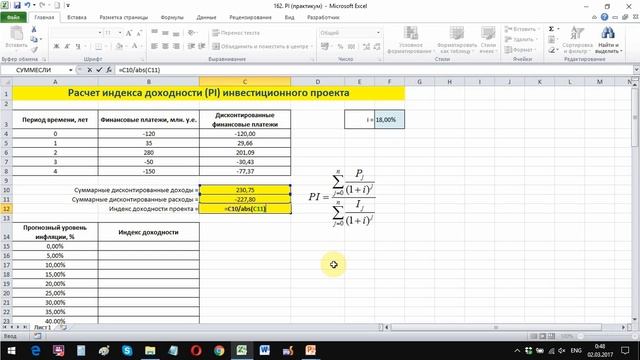Select cell C11 showing -227,80

click(x=245, y=199)
